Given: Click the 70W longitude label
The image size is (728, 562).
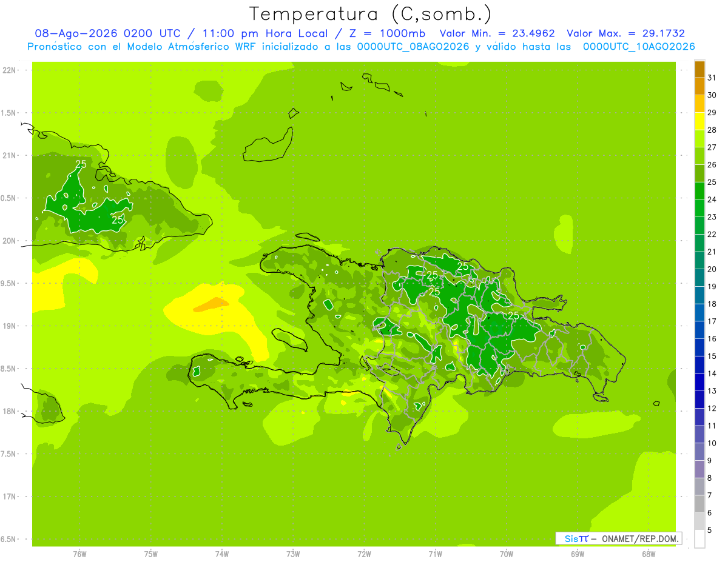Looking at the screenshot, I should click(507, 554).
